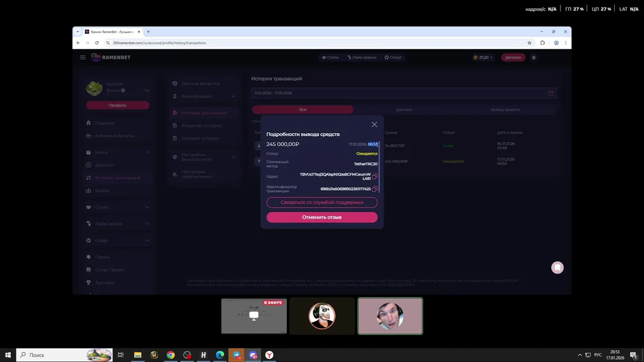Copy the wallet address
The height and width of the screenshot is (362, 644).
tap(374, 176)
